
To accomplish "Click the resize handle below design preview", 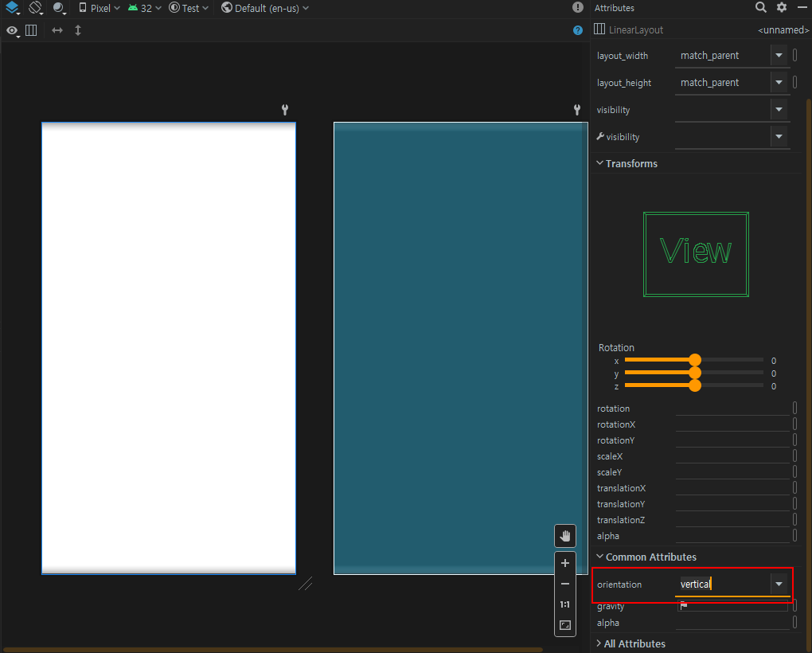I will click(306, 584).
